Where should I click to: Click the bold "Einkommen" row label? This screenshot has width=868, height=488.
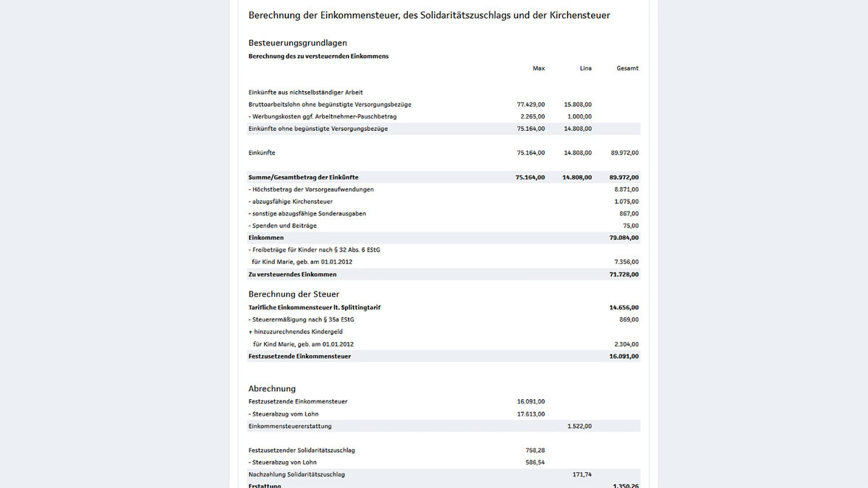266,238
